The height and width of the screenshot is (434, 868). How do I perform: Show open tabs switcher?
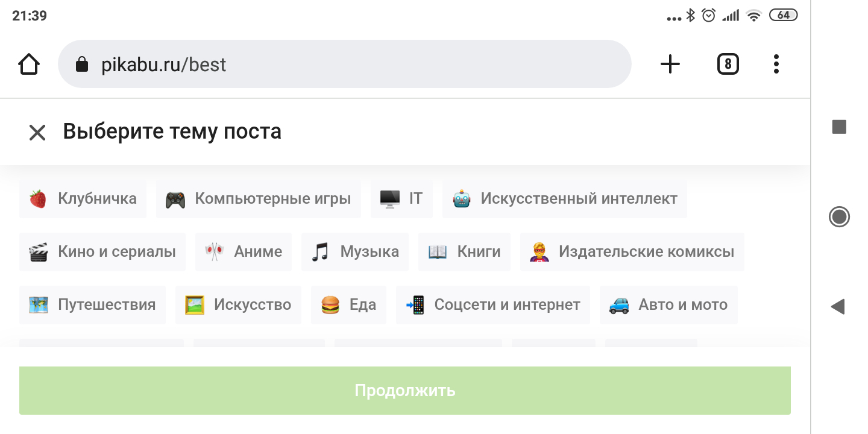point(728,64)
